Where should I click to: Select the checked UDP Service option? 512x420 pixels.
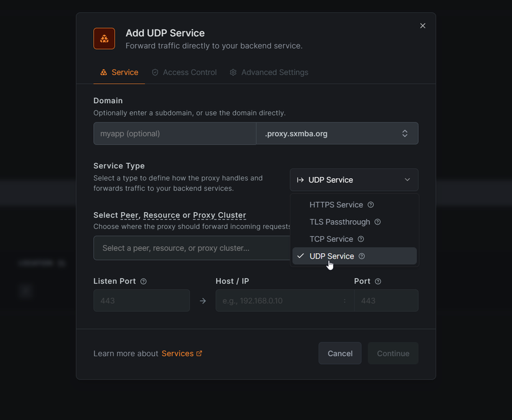(x=354, y=256)
